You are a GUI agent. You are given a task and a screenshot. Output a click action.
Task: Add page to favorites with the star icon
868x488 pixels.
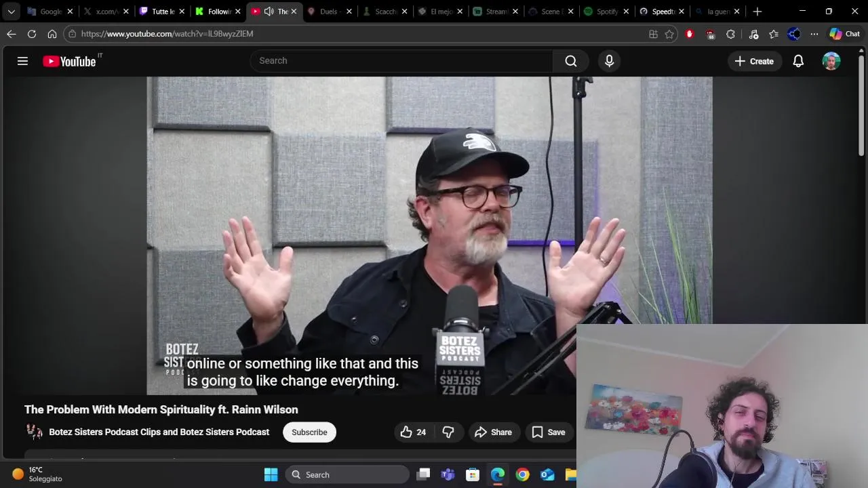coord(669,34)
